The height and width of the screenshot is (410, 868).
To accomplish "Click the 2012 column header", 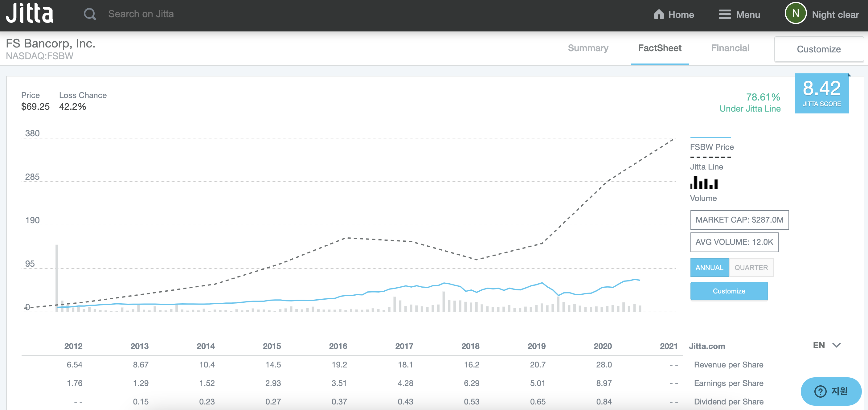I will [x=73, y=346].
